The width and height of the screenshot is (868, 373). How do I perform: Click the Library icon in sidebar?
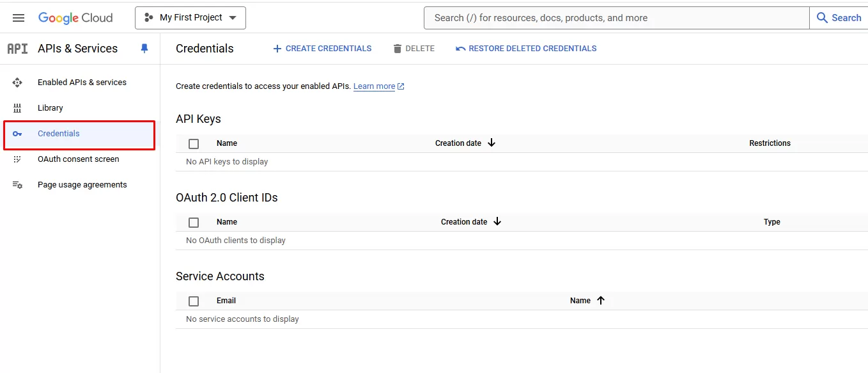tap(17, 108)
